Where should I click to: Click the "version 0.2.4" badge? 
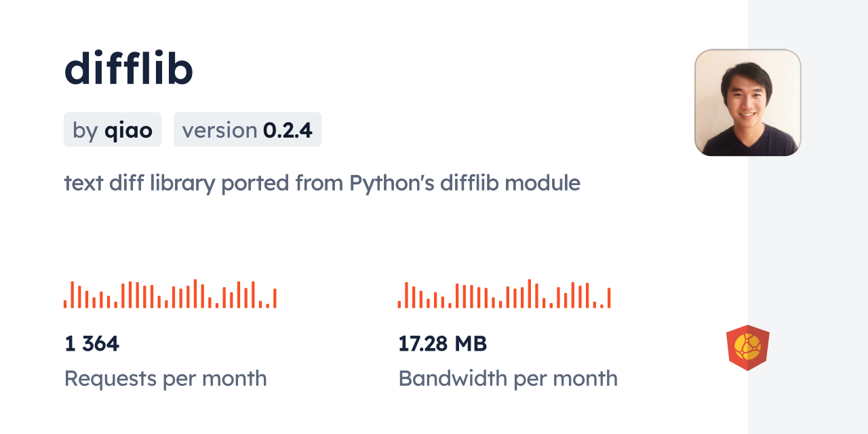[x=248, y=130]
